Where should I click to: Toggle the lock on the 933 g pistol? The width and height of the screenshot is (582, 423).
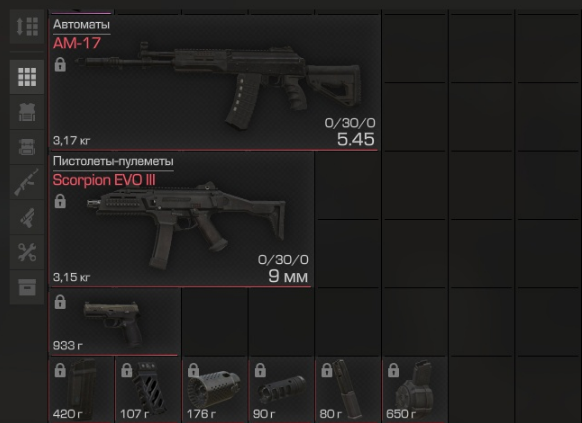tap(60, 302)
